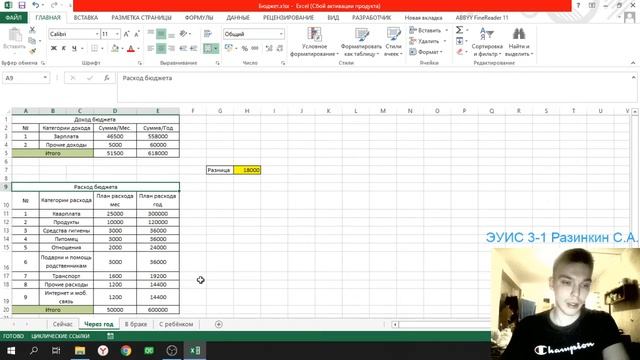Open the Name Box dropdown arrow
Image resolution: width=640 pixels, height=360 pixels.
pos(45,78)
